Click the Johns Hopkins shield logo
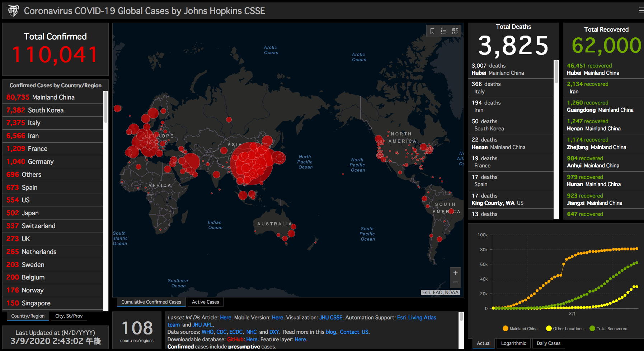The width and height of the screenshot is (644, 351). [x=13, y=11]
